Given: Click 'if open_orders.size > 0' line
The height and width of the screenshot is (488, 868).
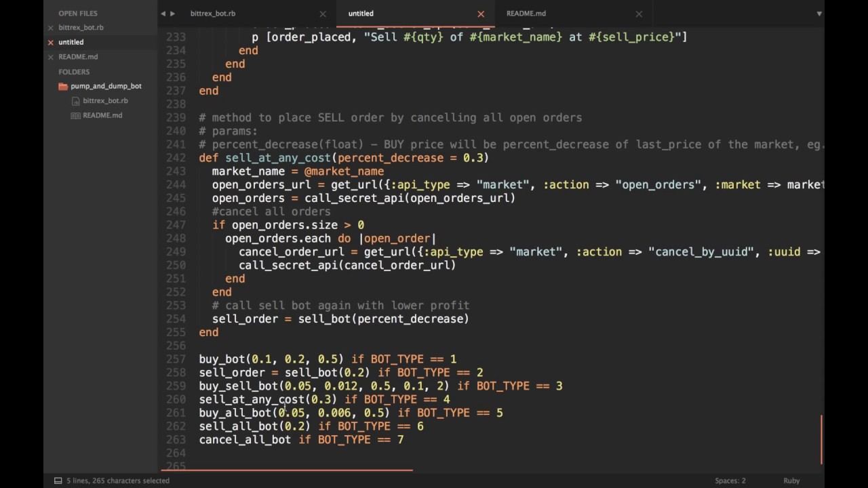Looking at the screenshot, I should [288, 225].
